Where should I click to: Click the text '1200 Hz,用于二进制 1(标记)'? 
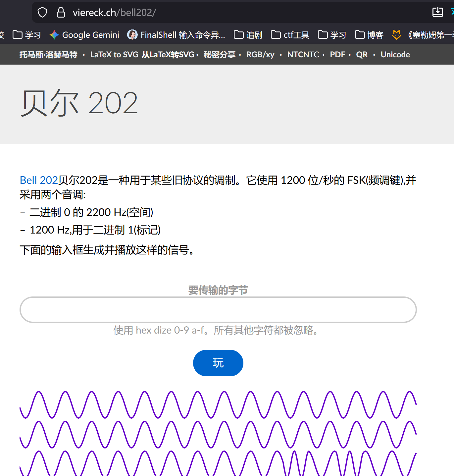pos(95,230)
